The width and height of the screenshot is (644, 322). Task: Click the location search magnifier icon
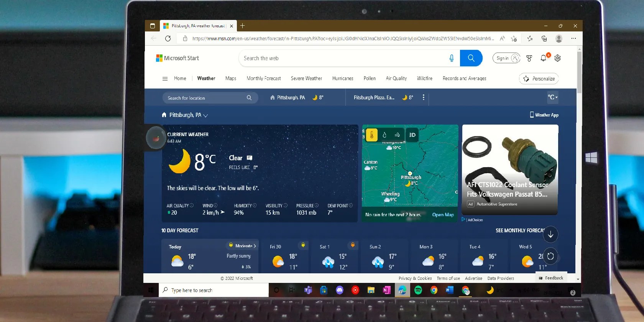tap(249, 98)
